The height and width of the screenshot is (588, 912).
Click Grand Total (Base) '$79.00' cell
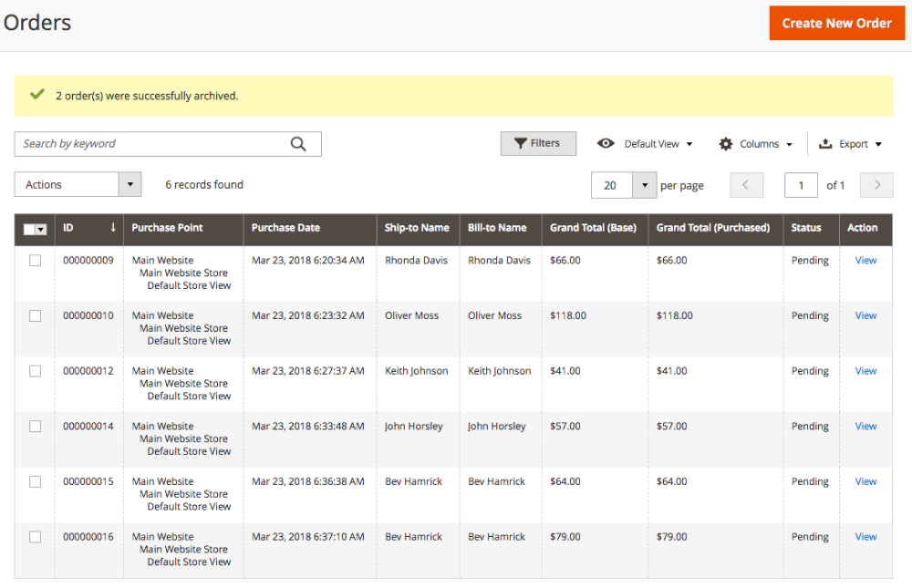pyautogui.click(x=565, y=537)
